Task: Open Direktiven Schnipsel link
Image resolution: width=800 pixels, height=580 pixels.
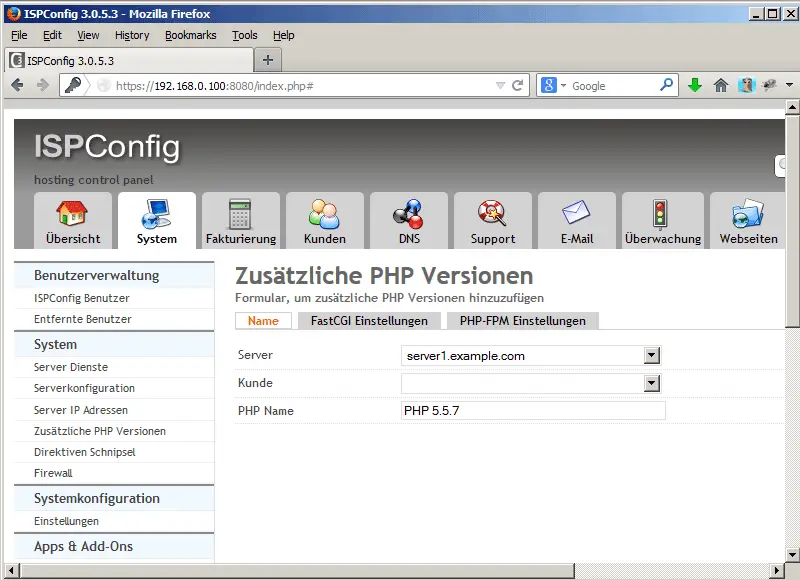Action: (85, 452)
